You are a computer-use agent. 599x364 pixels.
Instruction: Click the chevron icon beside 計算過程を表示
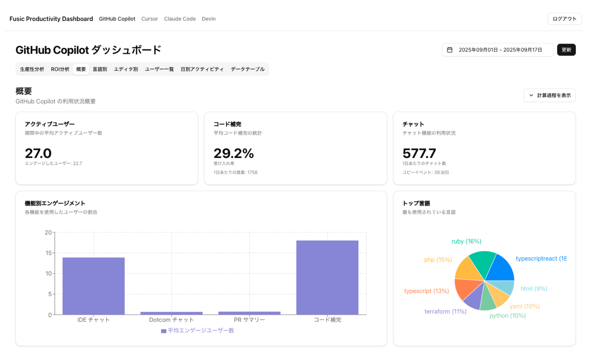(x=531, y=95)
